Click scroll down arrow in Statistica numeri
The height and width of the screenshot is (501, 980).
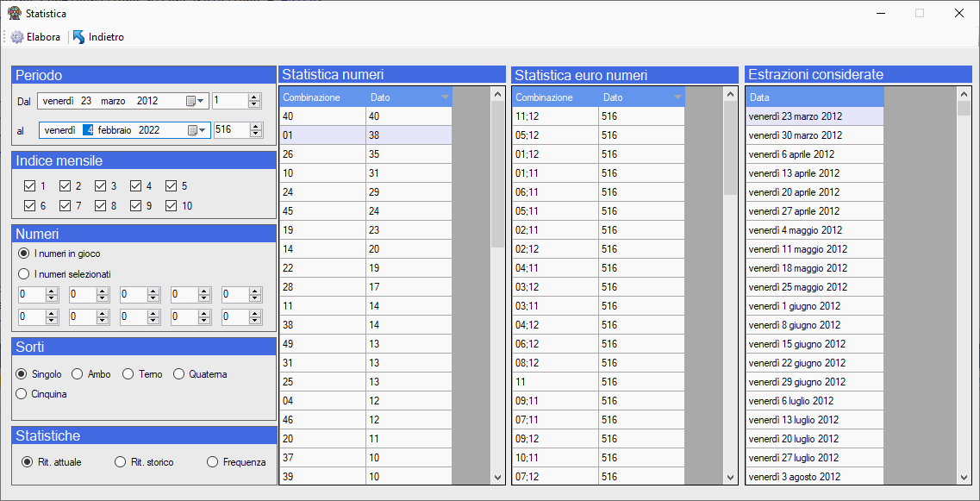[x=497, y=477]
